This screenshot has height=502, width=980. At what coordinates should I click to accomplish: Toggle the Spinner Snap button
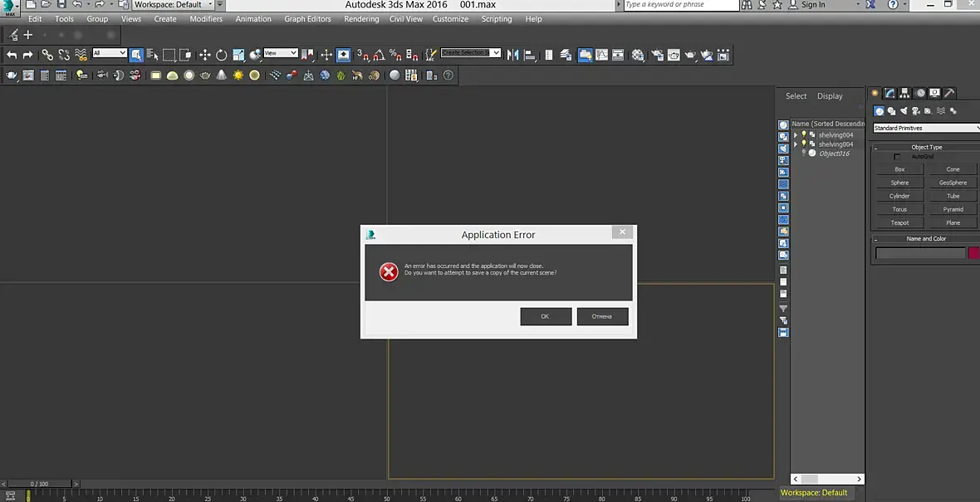[x=412, y=55]
